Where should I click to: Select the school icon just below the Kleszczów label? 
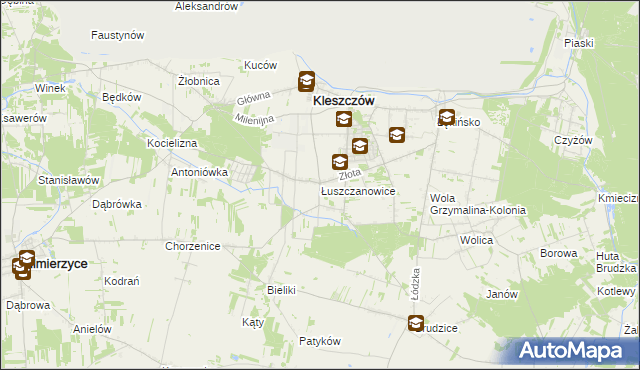(x=344, y=119)
